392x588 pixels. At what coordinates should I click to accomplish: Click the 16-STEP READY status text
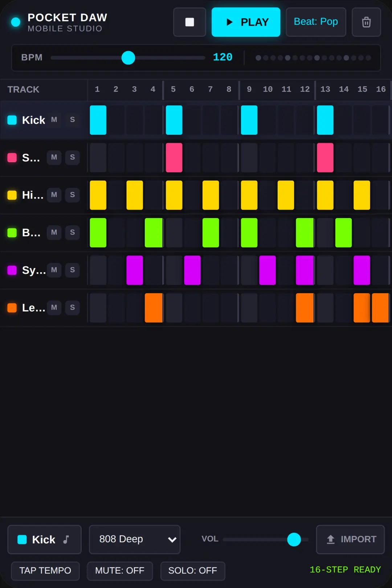pyautogui.click(x=345, y=570)
